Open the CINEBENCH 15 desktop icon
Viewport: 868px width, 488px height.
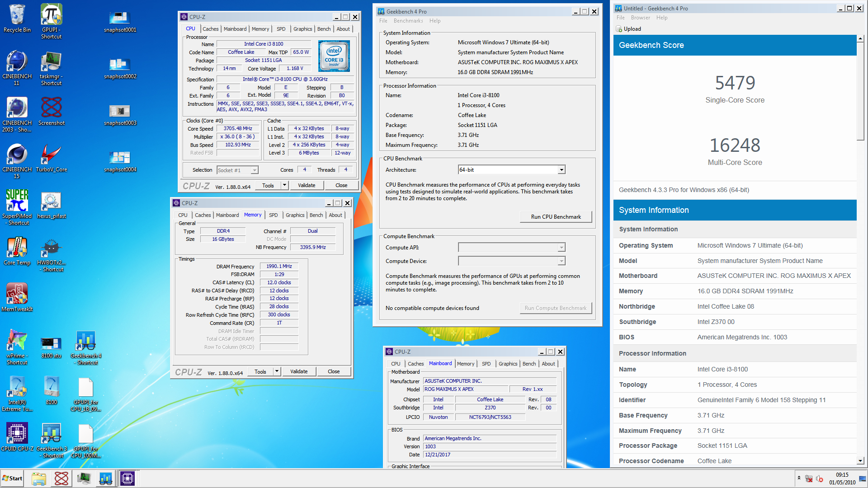coord(17,161)
